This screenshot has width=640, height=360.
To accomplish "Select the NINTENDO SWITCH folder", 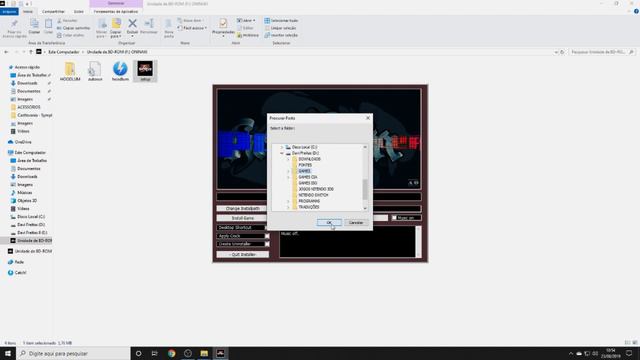I will pyautogui.click(x=313, y=195).
